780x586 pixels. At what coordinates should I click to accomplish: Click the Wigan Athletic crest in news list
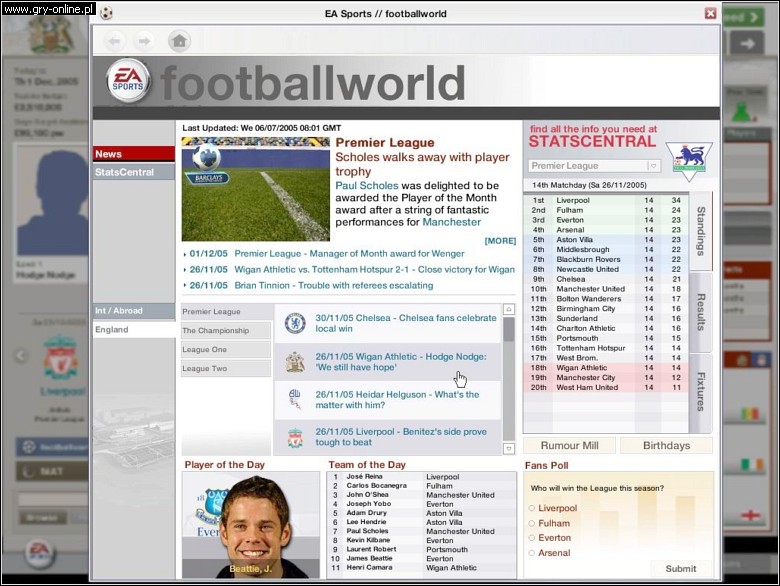[x=295, y=362]
